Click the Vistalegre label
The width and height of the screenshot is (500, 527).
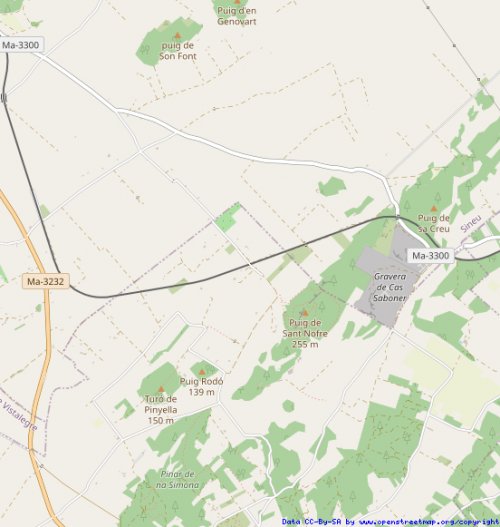(x=18, y=415)
